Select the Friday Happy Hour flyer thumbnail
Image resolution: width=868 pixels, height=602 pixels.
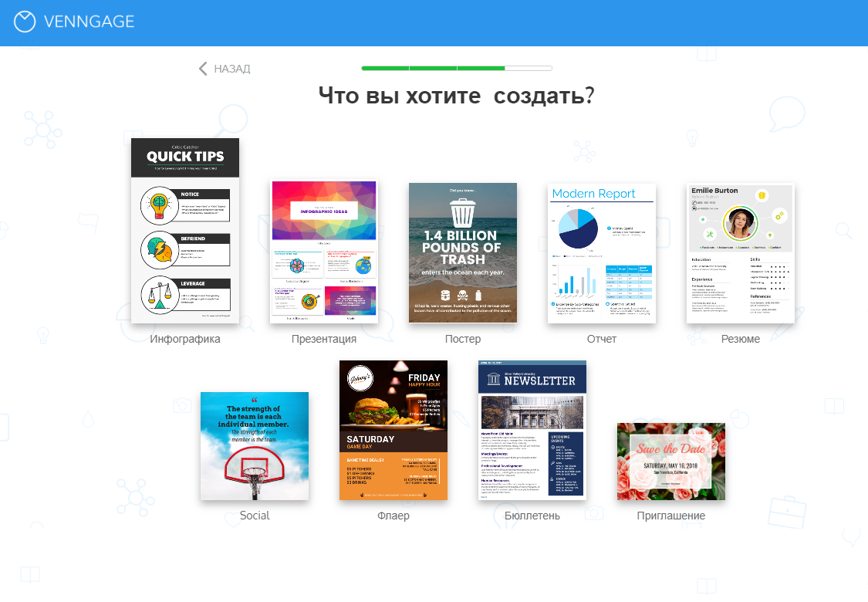(393, 431)
